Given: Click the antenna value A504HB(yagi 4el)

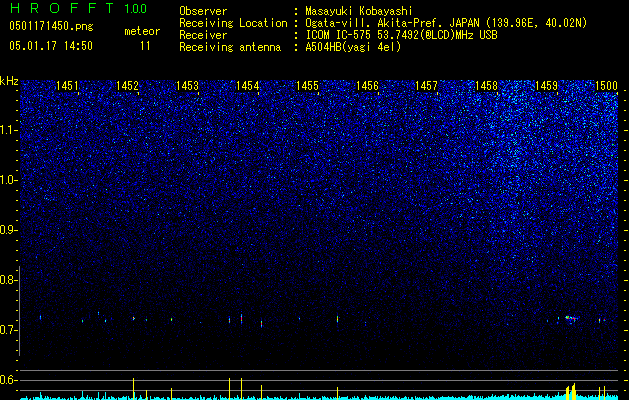Looking at the screenshot, I should pyautogui.click(x=353, y=47).
